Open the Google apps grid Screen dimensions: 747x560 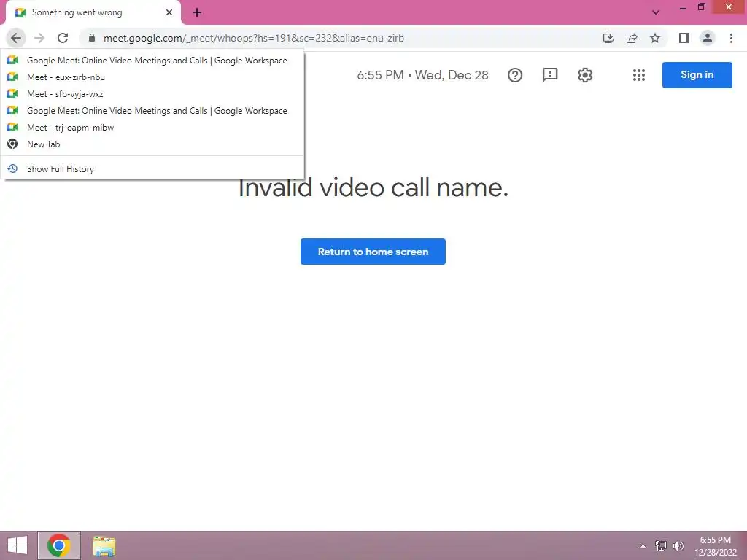click(x=639, y=75)
